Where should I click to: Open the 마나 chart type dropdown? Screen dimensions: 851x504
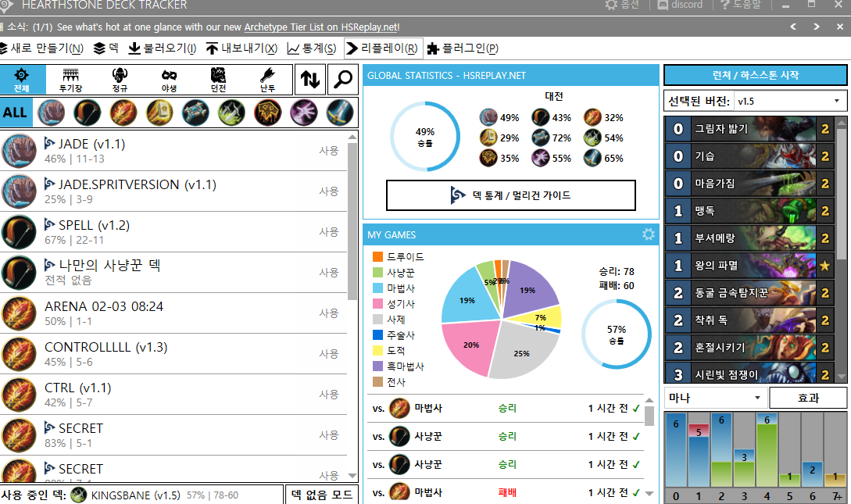715,398
